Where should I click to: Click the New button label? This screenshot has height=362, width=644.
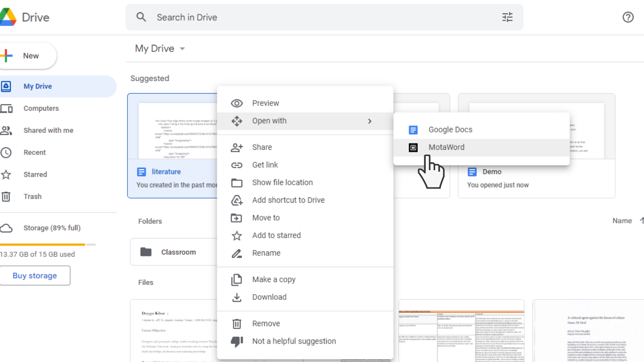[31, 56]
